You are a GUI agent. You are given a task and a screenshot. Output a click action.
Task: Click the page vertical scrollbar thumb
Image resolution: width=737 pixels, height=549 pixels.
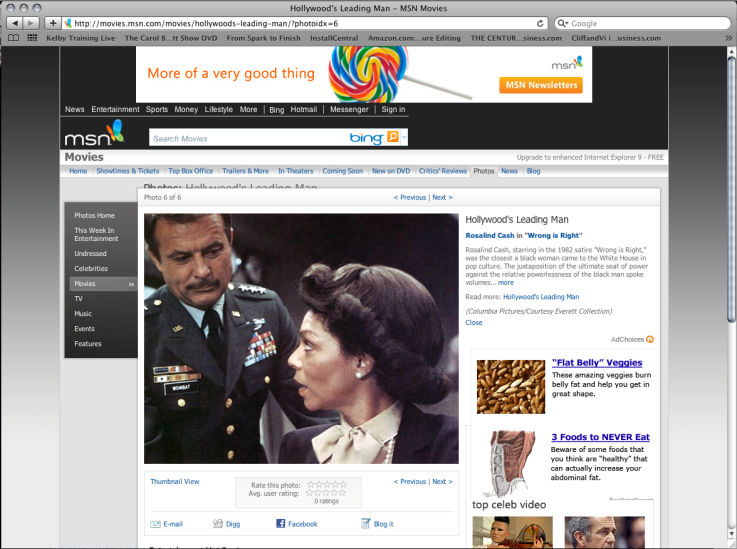[x=731, y=189]
